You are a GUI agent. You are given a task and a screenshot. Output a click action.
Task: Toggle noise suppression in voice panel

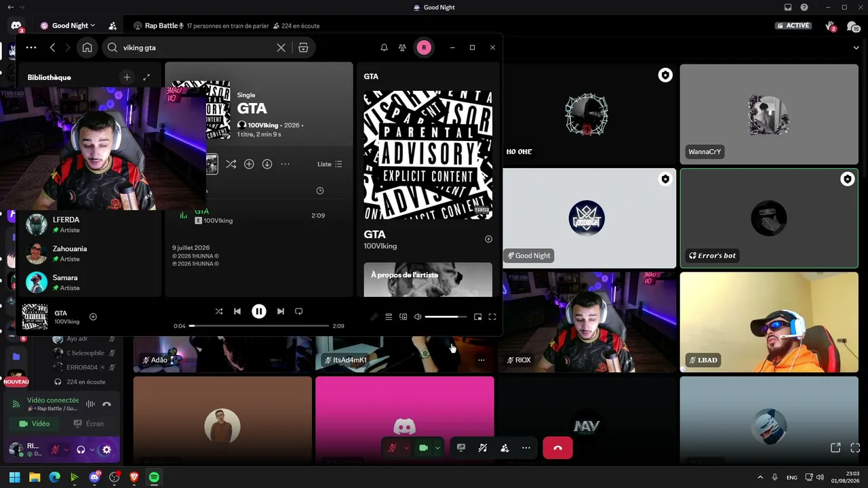click(x=90, y=404)
